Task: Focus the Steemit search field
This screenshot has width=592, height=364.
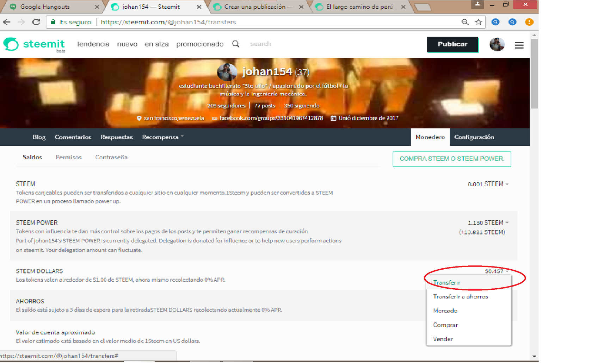Action: coord(260,44)
